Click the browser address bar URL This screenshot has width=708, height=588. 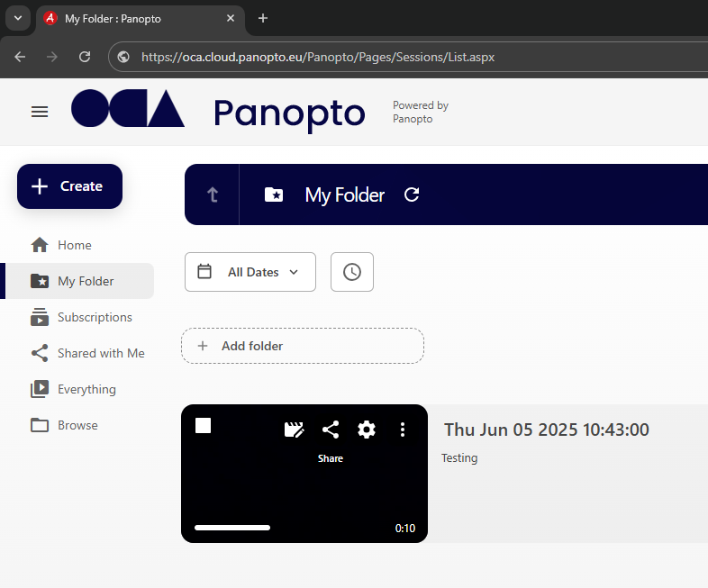[x=318, y=57]
